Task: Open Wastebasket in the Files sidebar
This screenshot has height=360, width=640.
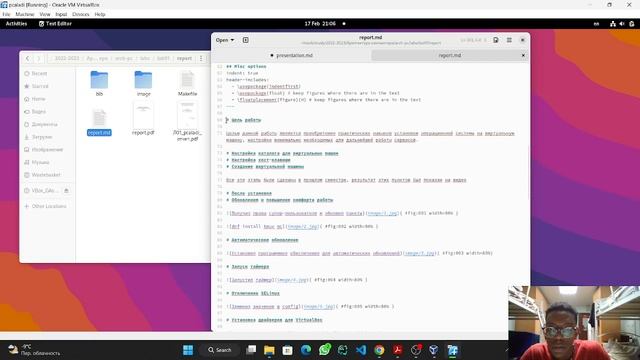Action: click(x=46, y=175)
